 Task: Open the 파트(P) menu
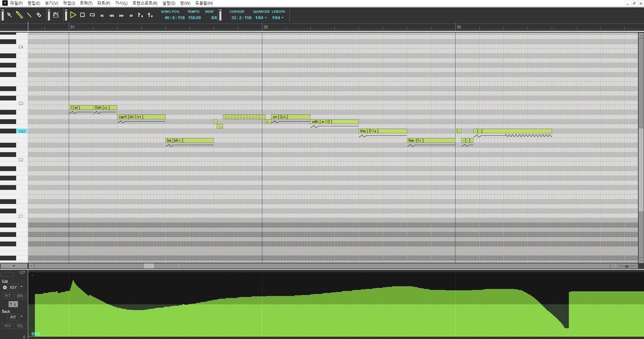pos(104,3)
